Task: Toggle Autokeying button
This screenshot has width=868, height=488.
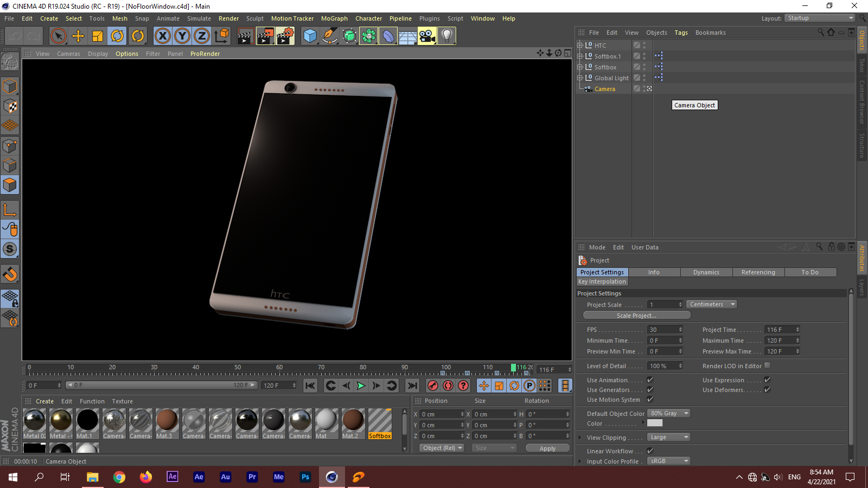Action: 448,386
